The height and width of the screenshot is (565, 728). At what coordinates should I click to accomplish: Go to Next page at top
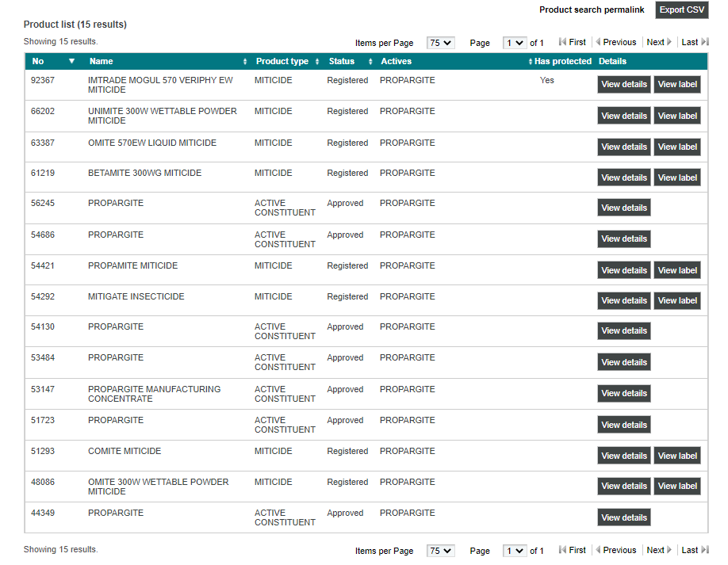tap(659, 42)
